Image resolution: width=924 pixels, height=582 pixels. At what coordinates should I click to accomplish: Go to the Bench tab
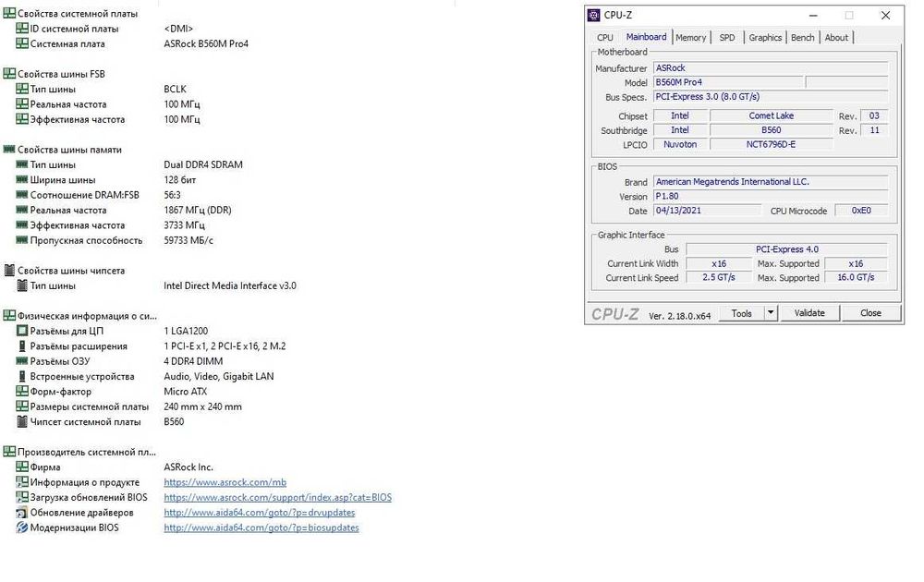(x=803, y=38)
